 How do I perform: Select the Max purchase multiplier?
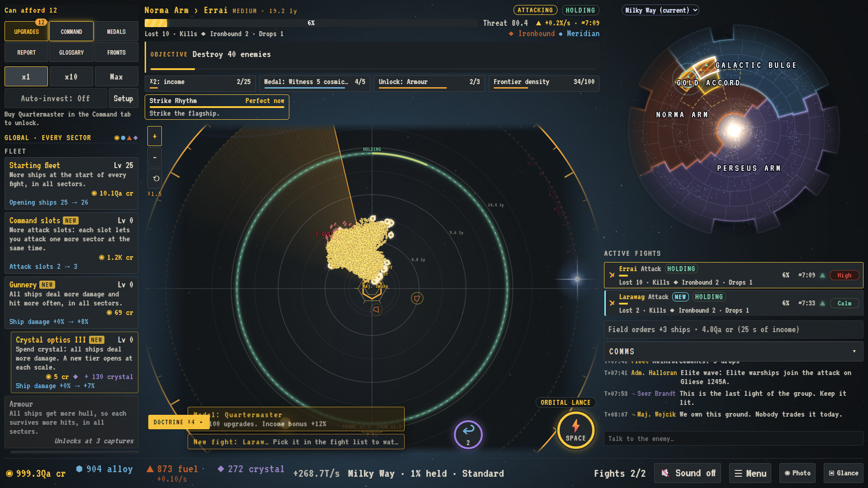click(x=116, y=77)
